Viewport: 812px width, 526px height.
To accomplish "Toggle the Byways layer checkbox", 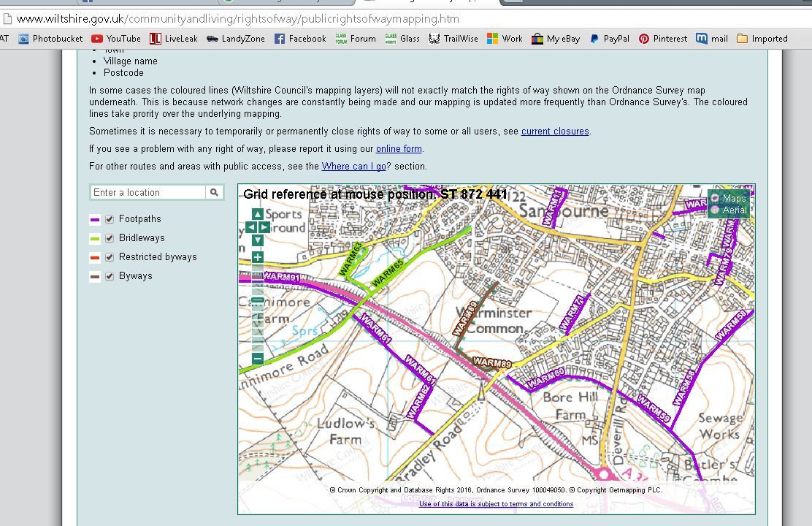I will point(110,276).
